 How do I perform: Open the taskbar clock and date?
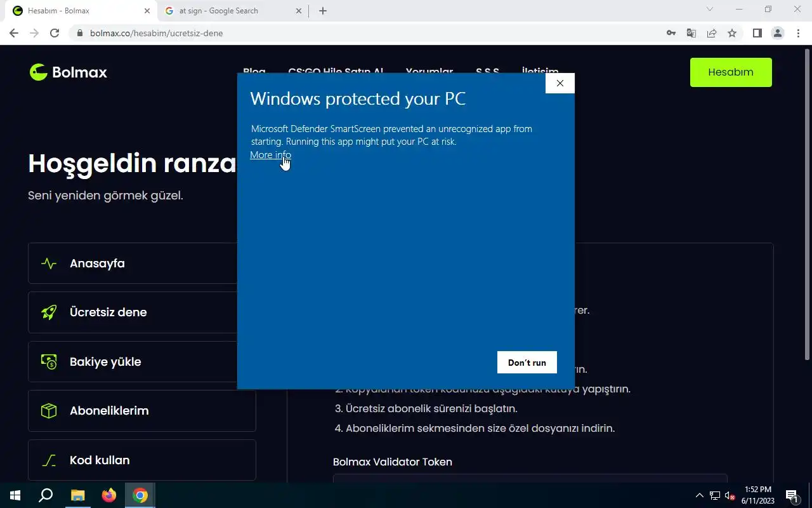point(758,495)
